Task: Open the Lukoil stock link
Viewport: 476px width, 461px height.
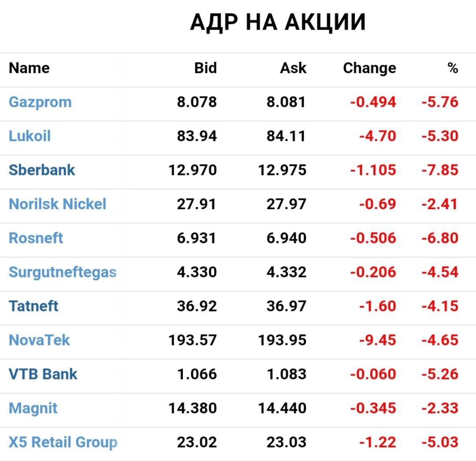Action: pyautogui.click(x=30, y=136)
